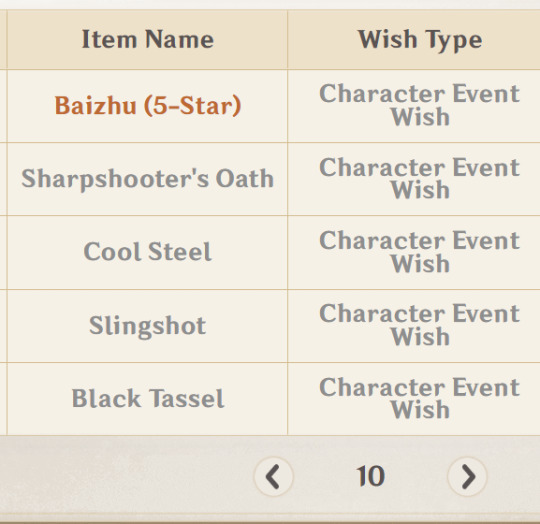The height and width of the screenshot is (524, 540).
Task: Click the Sharpshooter's Oath item name
Action: pos(148,179)
